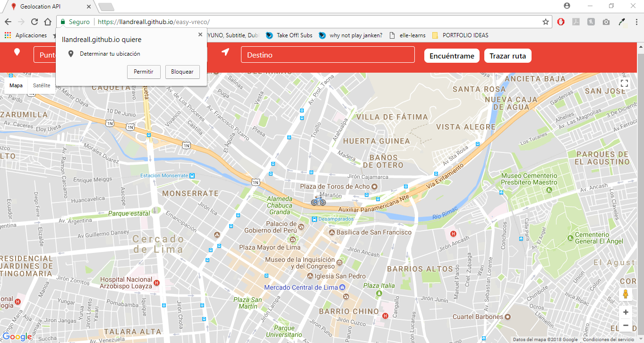Screen dimensions: 644x343
Task: Open Take Off! Subs bookmark
Action: [289, 35]
